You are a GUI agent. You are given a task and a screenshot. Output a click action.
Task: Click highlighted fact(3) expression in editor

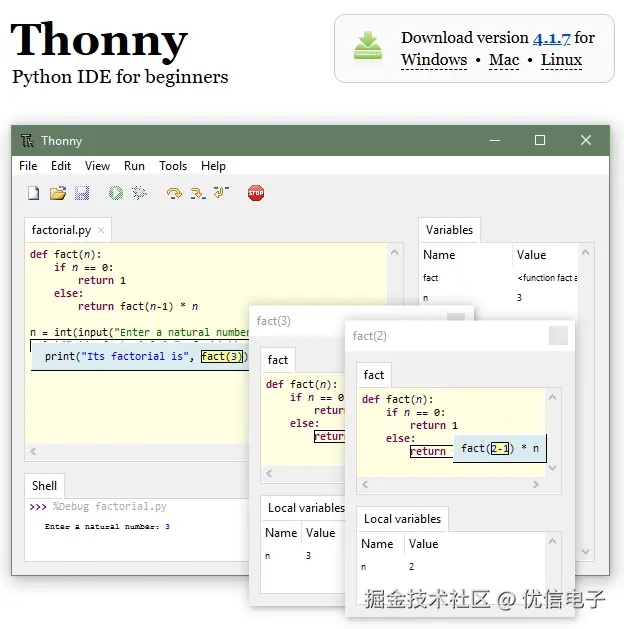coord(222,356)
